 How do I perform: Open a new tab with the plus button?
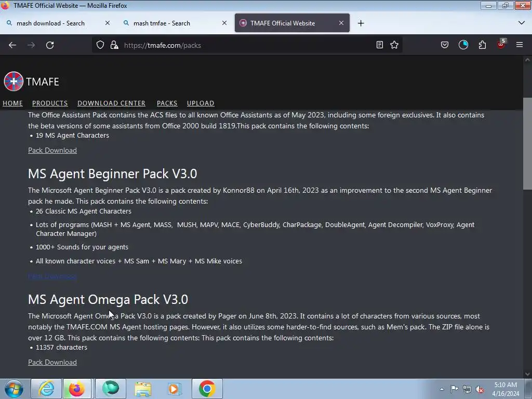[361, 23]
